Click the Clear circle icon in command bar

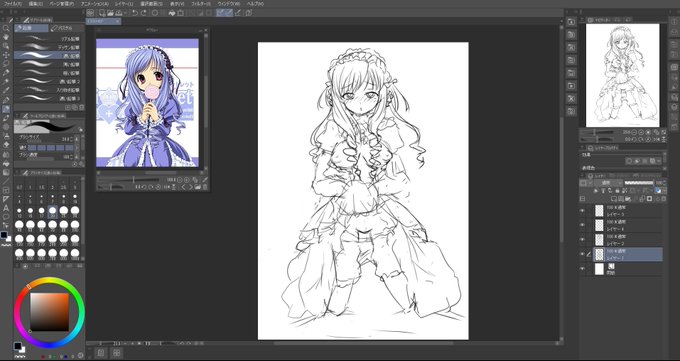[x=155, y=13]
